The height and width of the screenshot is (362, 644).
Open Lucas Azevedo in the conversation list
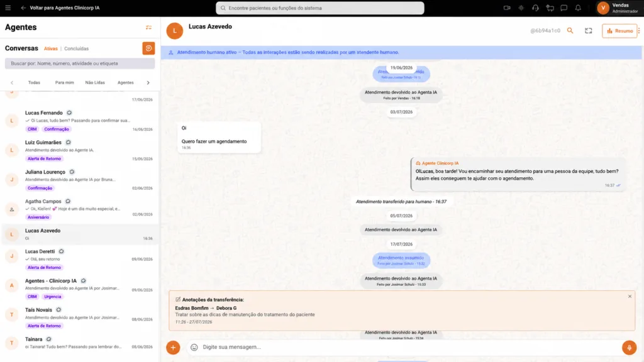pos(80,234)
